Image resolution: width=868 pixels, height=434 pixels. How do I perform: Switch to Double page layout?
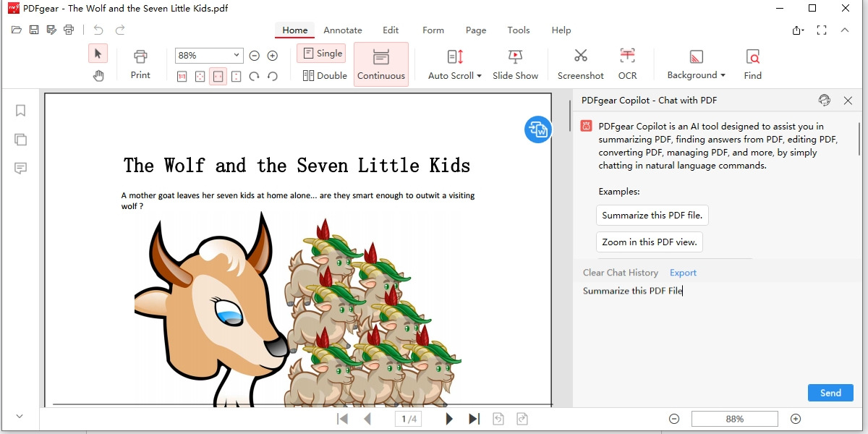pyautogui.click(x=323, y=75)
